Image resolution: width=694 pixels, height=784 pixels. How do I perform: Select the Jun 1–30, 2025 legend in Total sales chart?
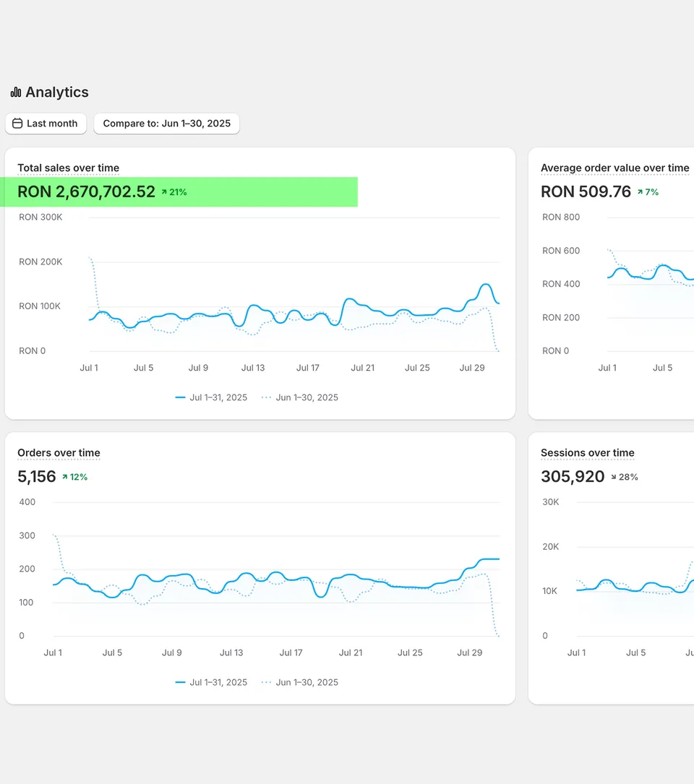pos(300,397)
